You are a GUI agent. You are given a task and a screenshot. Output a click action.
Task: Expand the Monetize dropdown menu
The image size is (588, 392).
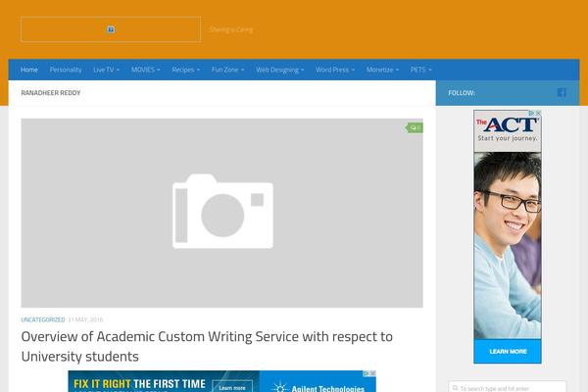pyautogui.click(x=383, y=70)
